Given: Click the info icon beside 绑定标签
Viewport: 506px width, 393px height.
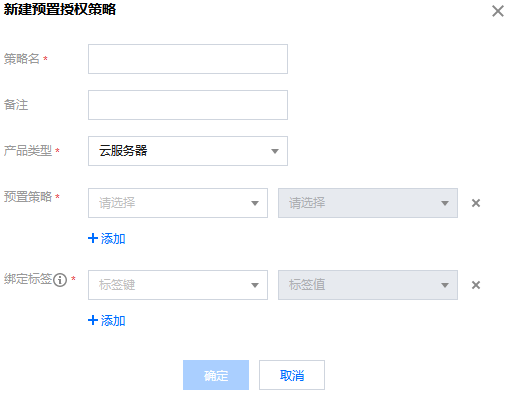Looking at the screenshot, I should pyautogui.click(x=60, y=280).
